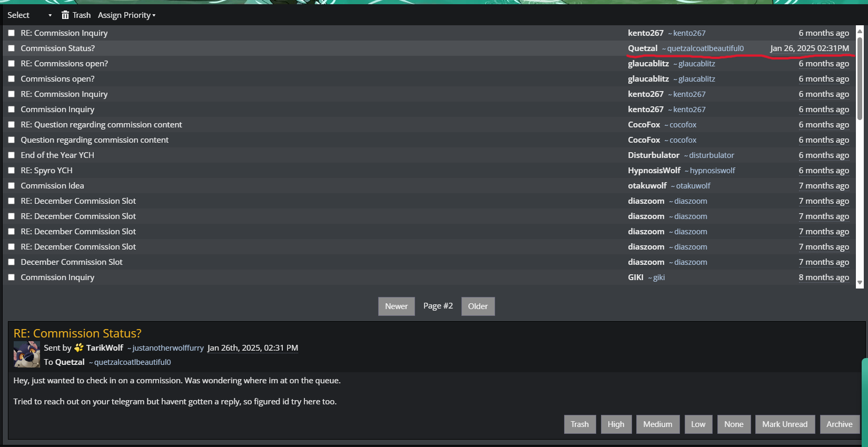Screen dimensions: 868x447
Task: Open Question regarding commission content message
Action: tap(95, 140)
